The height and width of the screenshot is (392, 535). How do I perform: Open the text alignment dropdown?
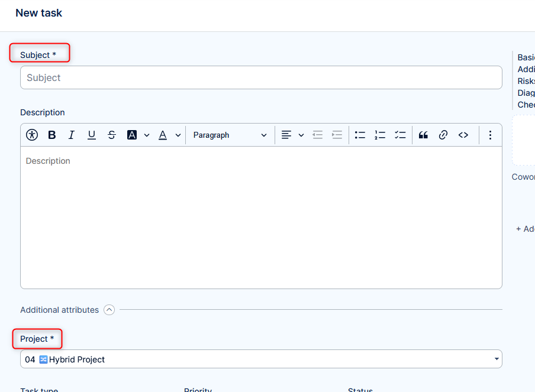(x=292, y=135)
